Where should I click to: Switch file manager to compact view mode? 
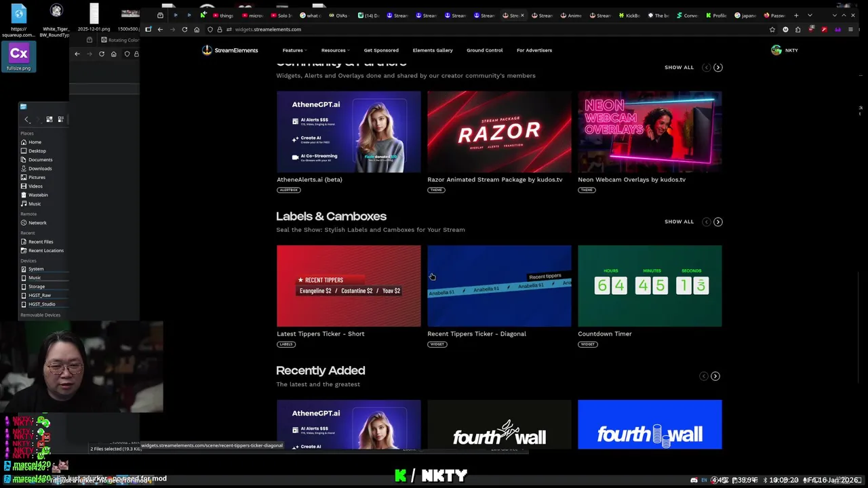(x=60, y=119)
